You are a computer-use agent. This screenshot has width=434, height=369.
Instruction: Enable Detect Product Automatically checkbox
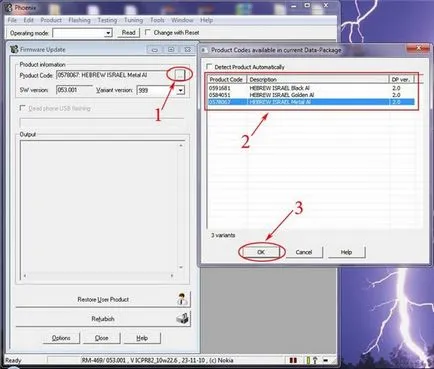209,67
